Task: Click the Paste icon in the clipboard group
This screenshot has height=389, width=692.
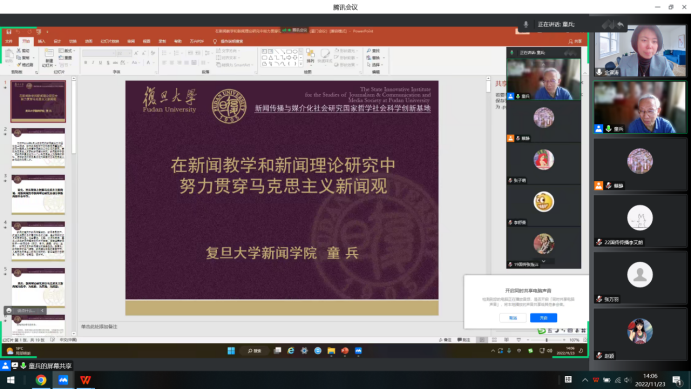Action: coord(9,57)
